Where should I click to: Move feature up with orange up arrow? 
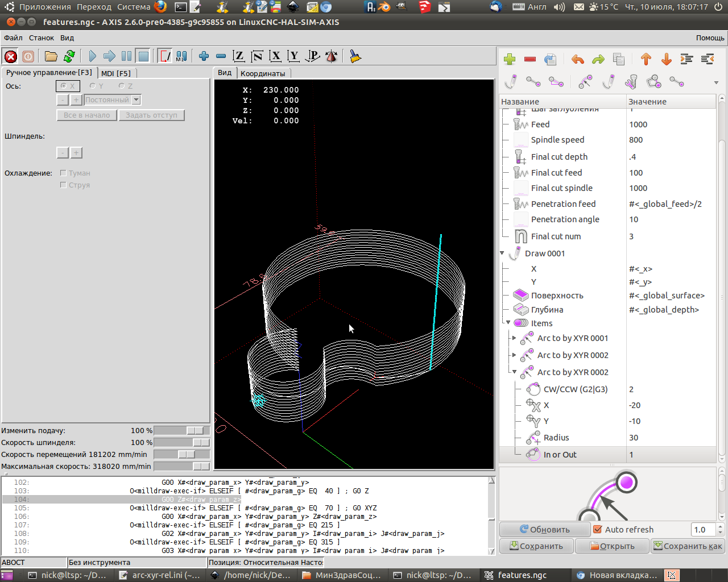click(x=646, y=59)
